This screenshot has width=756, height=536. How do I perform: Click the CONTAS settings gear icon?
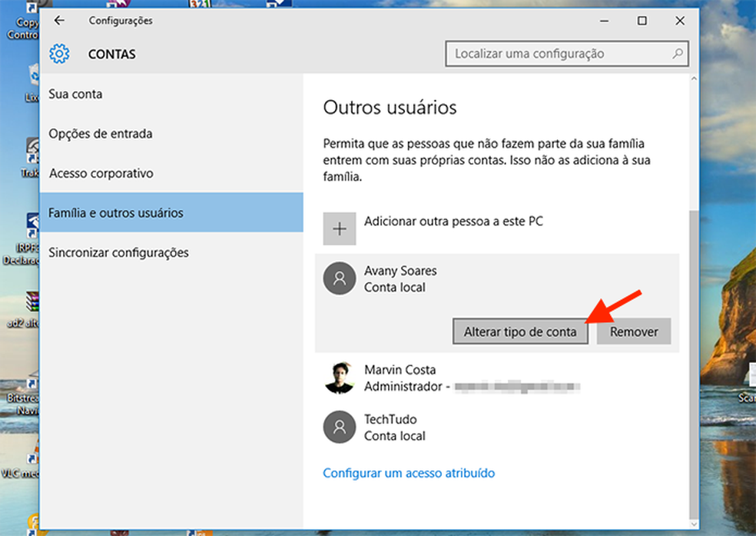[x=59, y=54]
